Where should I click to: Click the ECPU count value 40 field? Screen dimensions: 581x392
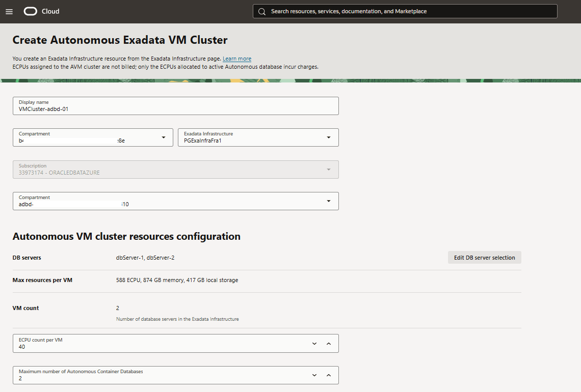102,346
